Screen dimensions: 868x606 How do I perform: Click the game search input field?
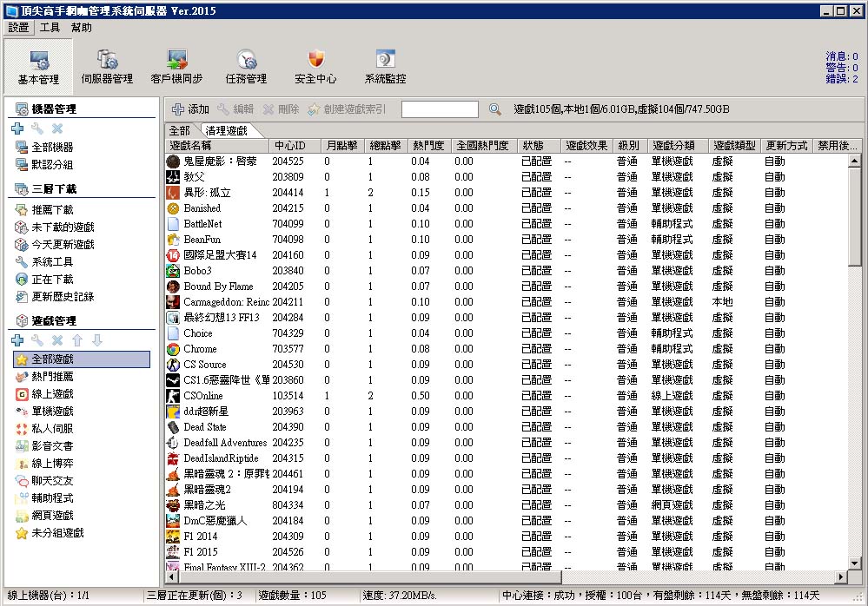(x=441, y=109)
